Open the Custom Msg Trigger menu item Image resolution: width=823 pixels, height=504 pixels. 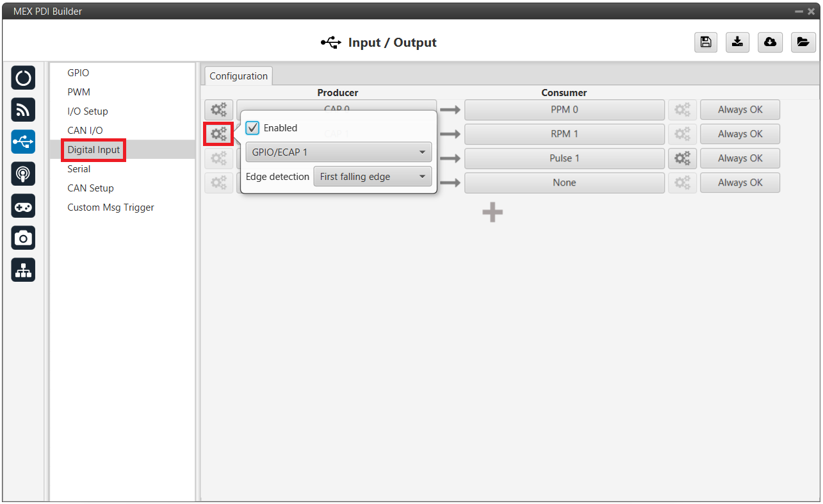tap(111, 207)
